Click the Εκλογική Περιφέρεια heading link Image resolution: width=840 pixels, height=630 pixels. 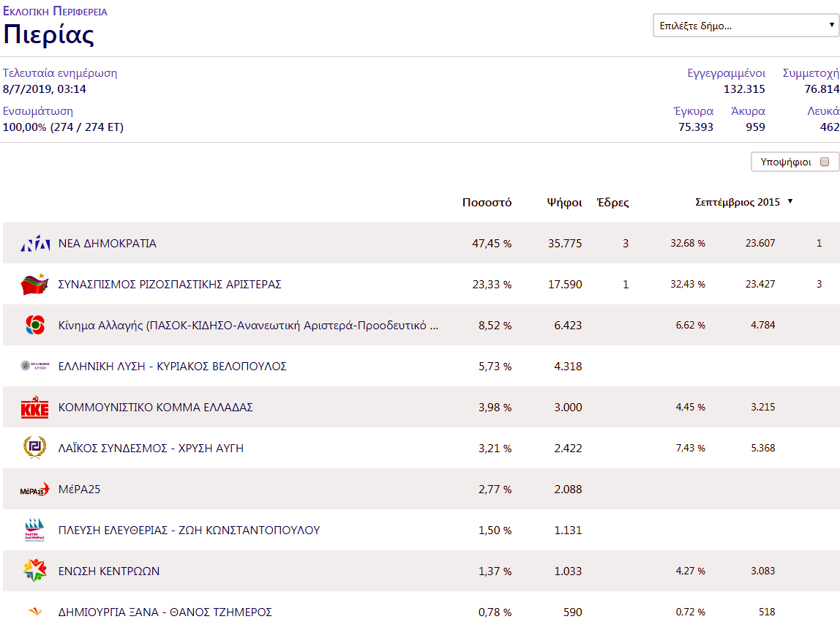(x=55, y=11)
